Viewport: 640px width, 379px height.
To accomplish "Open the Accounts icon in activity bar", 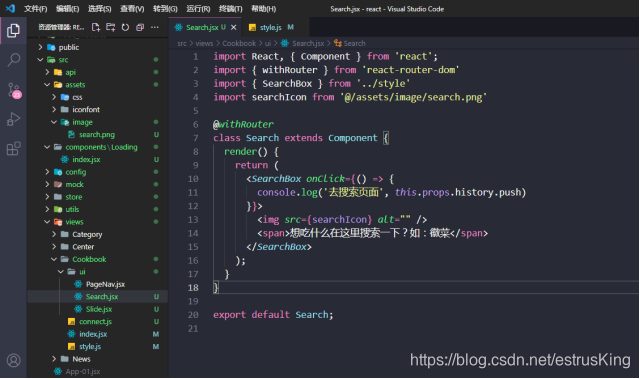I will pyautogui.click(x=13, y=360).
